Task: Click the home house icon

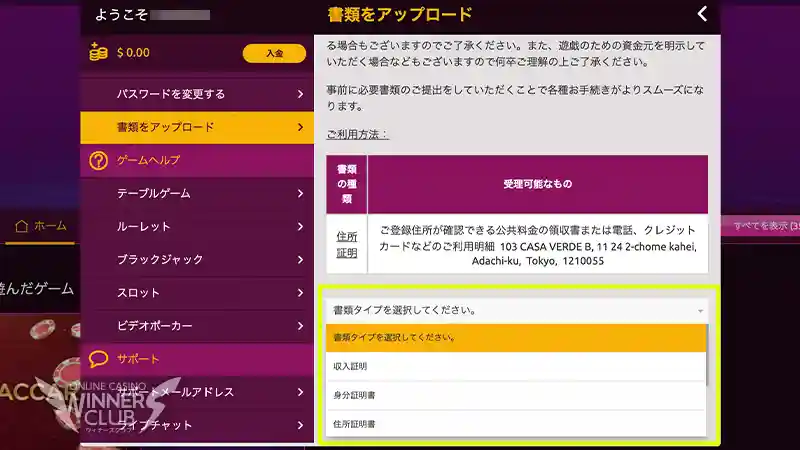Action: coord(21,226)
